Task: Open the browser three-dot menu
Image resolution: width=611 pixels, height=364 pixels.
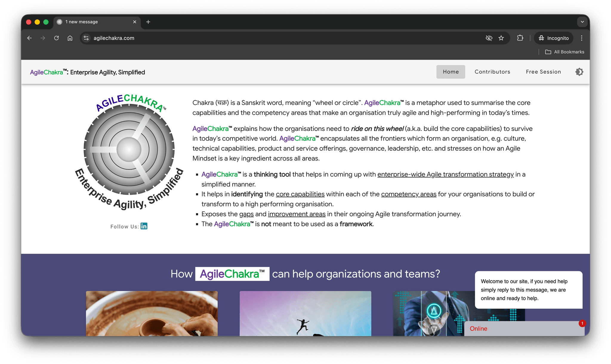Action: (x=581, y=38)
